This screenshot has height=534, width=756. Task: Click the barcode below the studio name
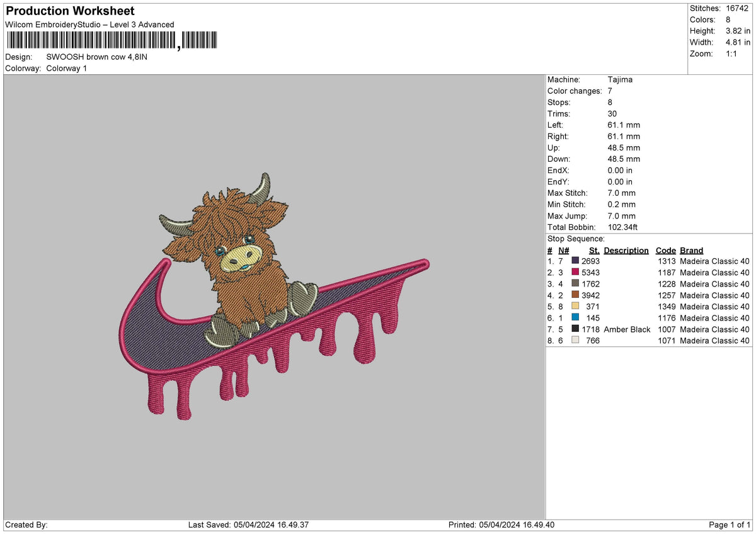click(112, 42)
